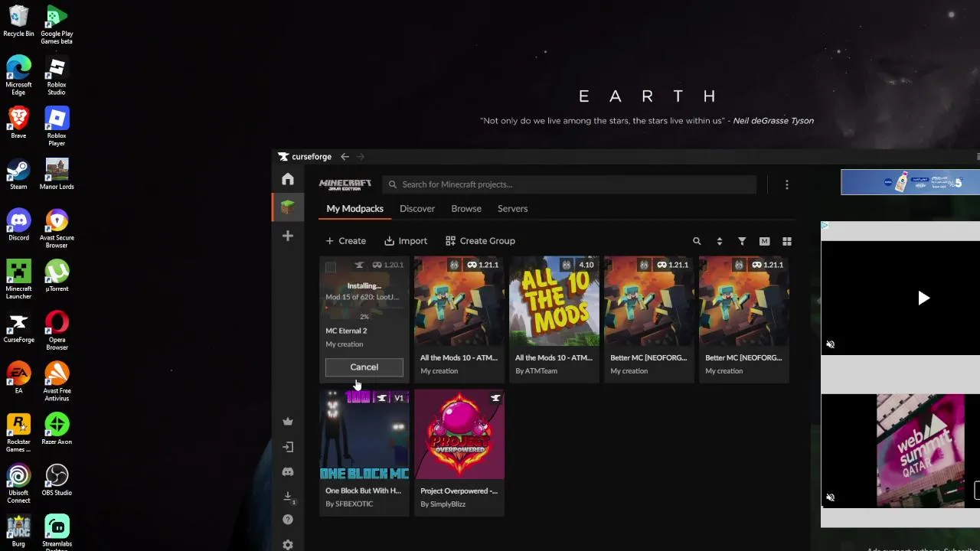Open Razer Axon desktop icon
The width and height of the screenshot is (980, 551).
(x=57, y=429)
